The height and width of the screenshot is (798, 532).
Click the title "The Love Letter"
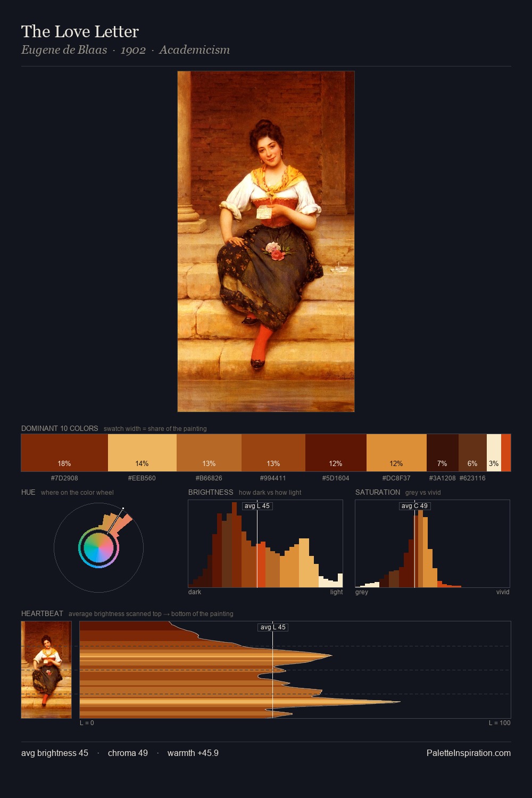coord(80,32)
